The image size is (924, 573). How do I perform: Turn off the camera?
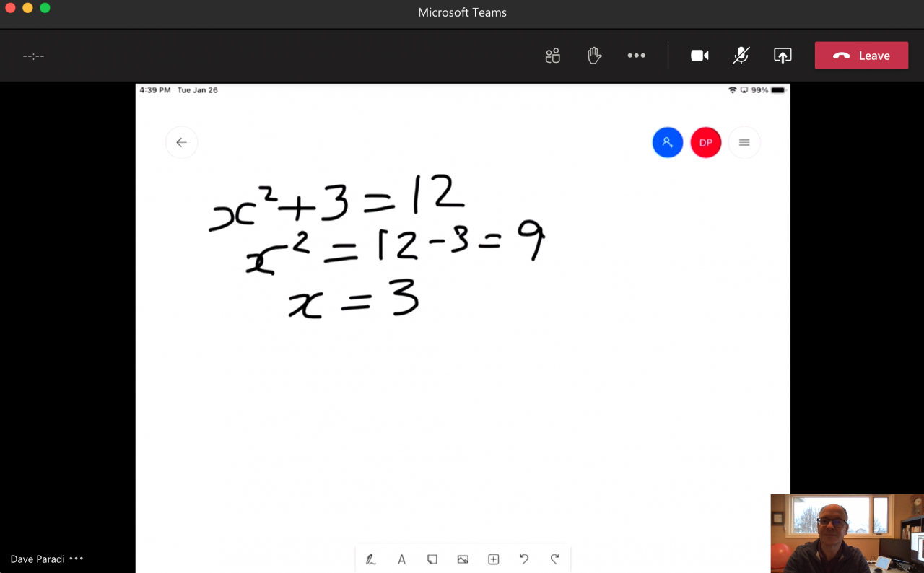pyautogui.click(x=699, y=55)
